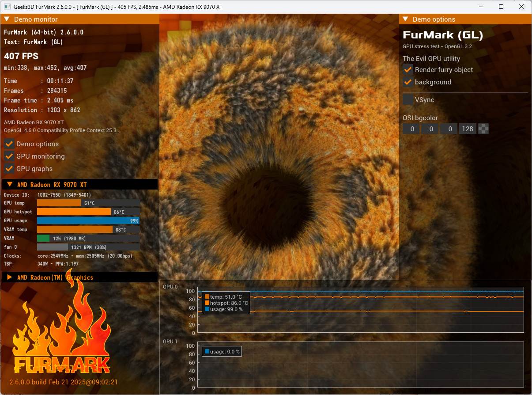This screenshot has width=532, height=395.
Task: Click the GPU 0 graph legend box
Action: [226, 303]
